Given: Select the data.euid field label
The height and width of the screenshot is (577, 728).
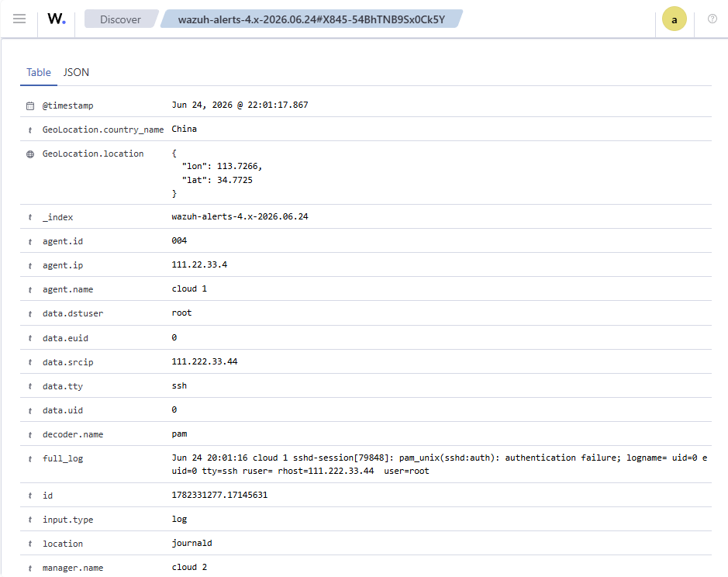Looking at the screenshot, I should pyautogui.click(x=65, y=338).
